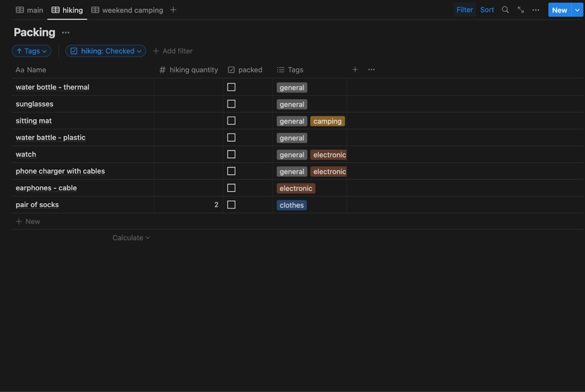Click the Filter button
Image resolution: width=585 pixels, height=392 pixels.
464,10
